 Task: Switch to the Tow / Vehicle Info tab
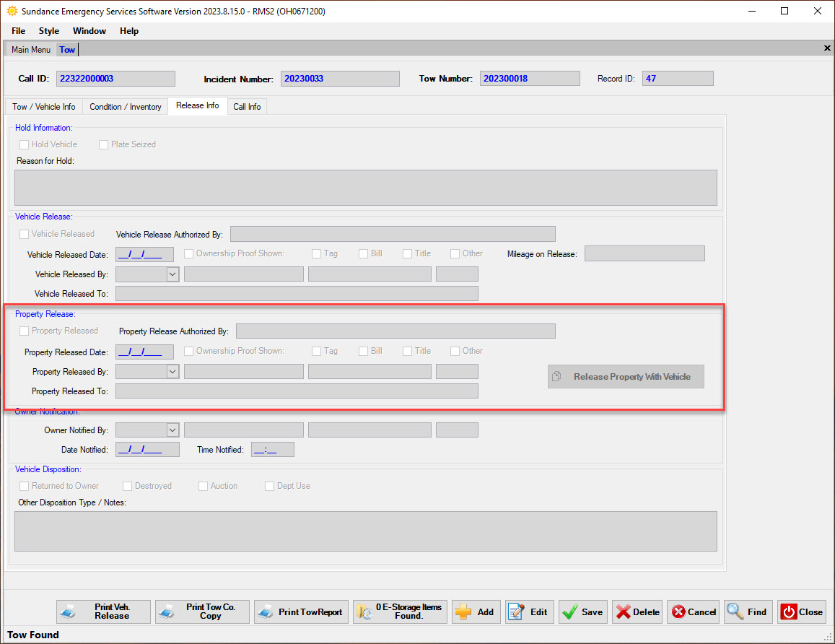(x=44, y=107)
